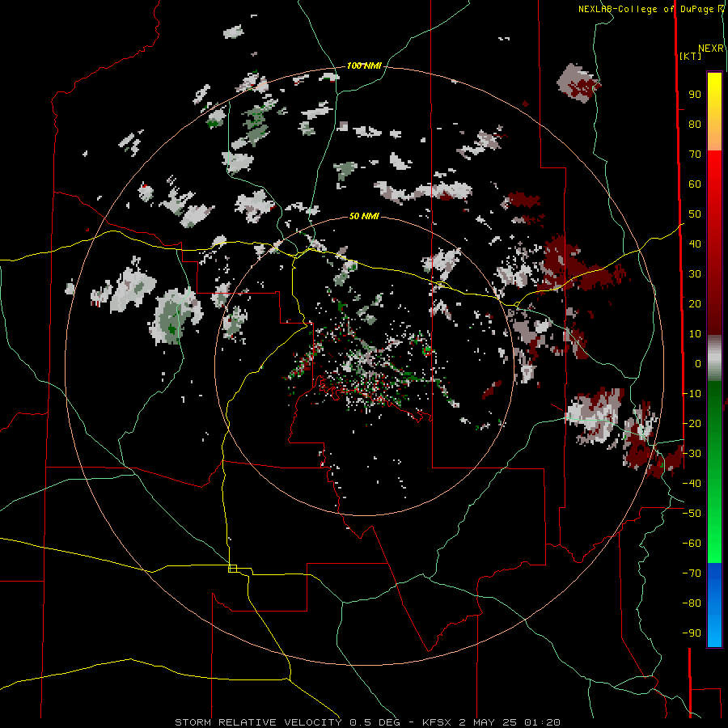This screenshot has width=728, height=728.
Task: Click the positive 50 scale value
Action: (695, 214)
